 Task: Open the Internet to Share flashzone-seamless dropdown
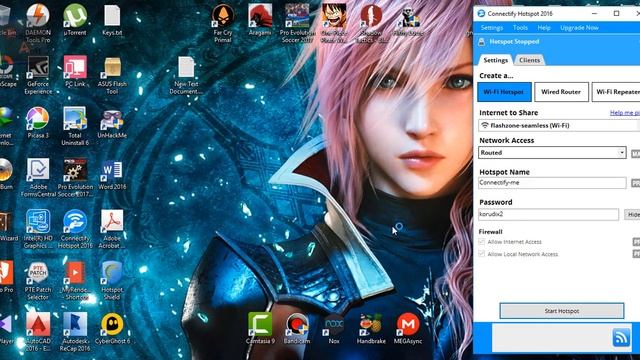(x=559, y=125)
